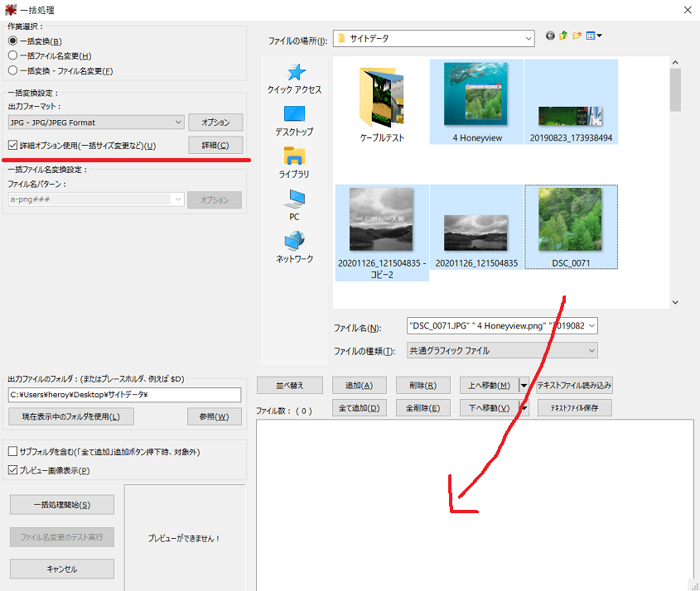700x591 pixels.
Task: Click 全て追加(D) button
Action: point(360,408)
